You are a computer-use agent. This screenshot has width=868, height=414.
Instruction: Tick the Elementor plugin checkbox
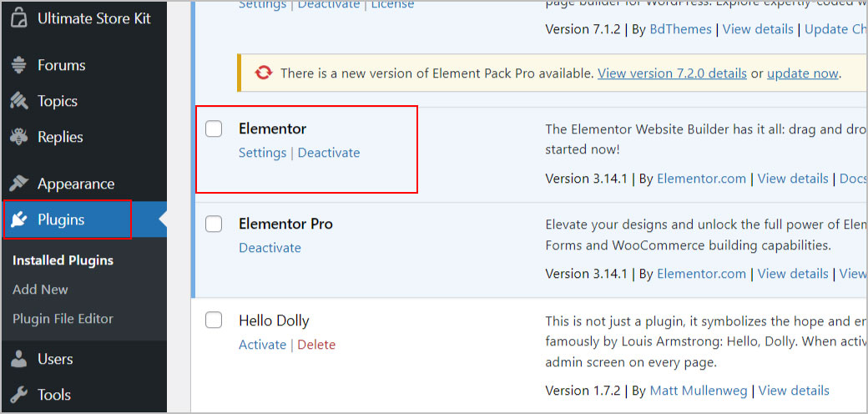tap(214, 129)
